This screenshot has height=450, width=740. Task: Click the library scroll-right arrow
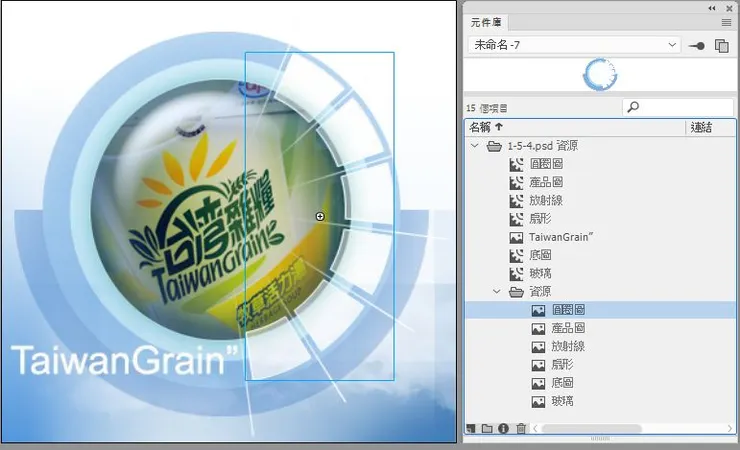click(730, 428)
